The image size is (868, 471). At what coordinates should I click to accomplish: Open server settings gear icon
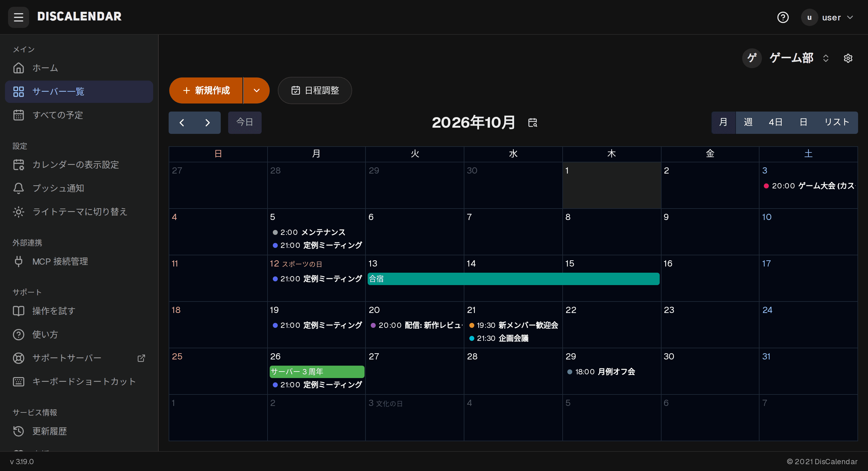coord(848,58)
